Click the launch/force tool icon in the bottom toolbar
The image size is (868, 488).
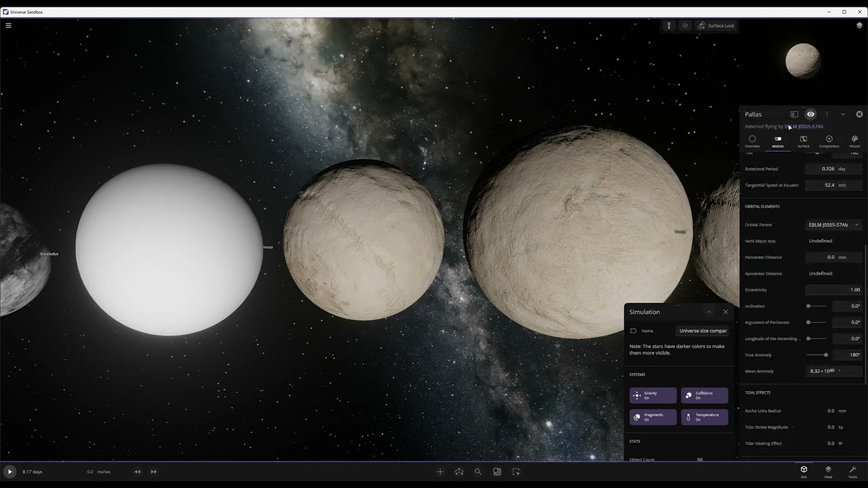459,472
